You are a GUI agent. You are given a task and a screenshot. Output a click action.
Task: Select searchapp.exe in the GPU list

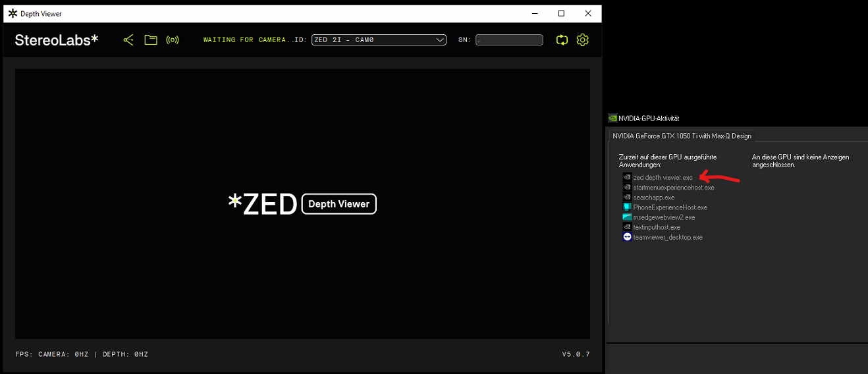click(x=653, y=198)
